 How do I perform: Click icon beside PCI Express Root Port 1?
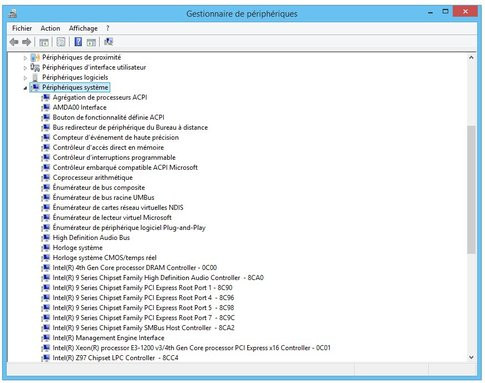pyautogui.click(x=46, y=288)
